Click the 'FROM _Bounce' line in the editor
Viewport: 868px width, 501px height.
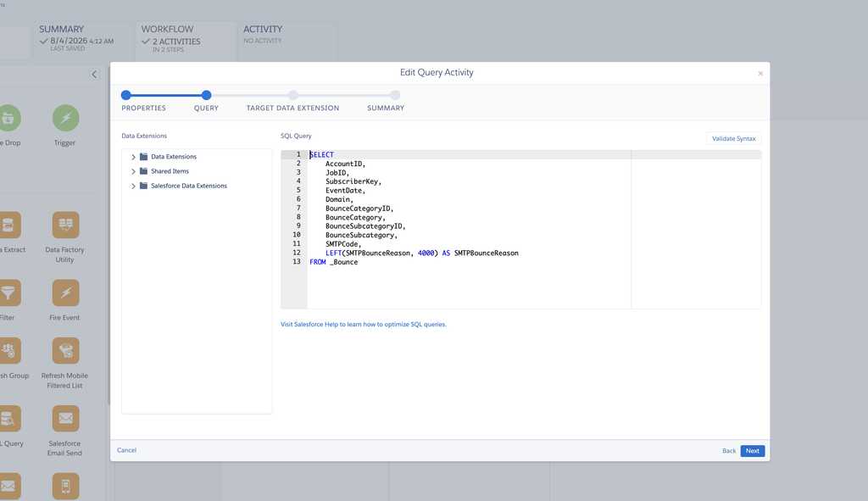pyautogui.click(x=334, y=263)
